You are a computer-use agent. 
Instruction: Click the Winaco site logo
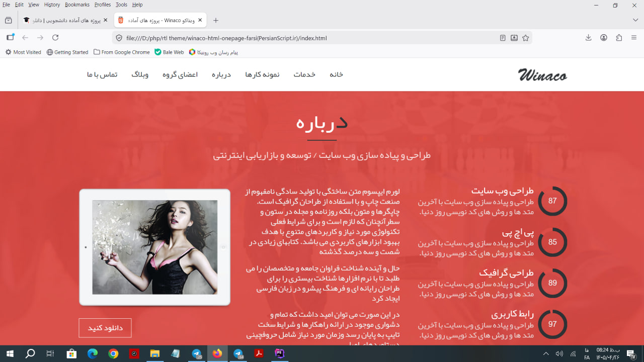point(542,75)
